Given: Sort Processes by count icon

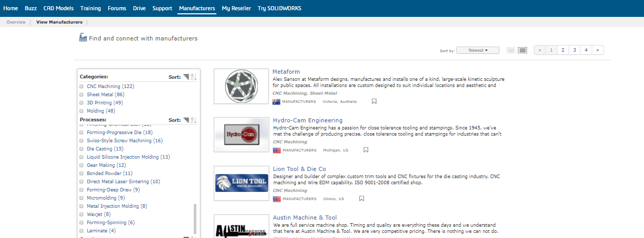Looking at the screenshot, I should pos(186,120).
